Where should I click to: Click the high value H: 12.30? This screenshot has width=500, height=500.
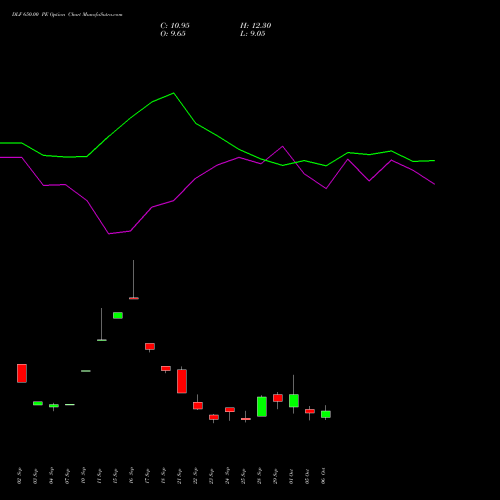[256, 26]
